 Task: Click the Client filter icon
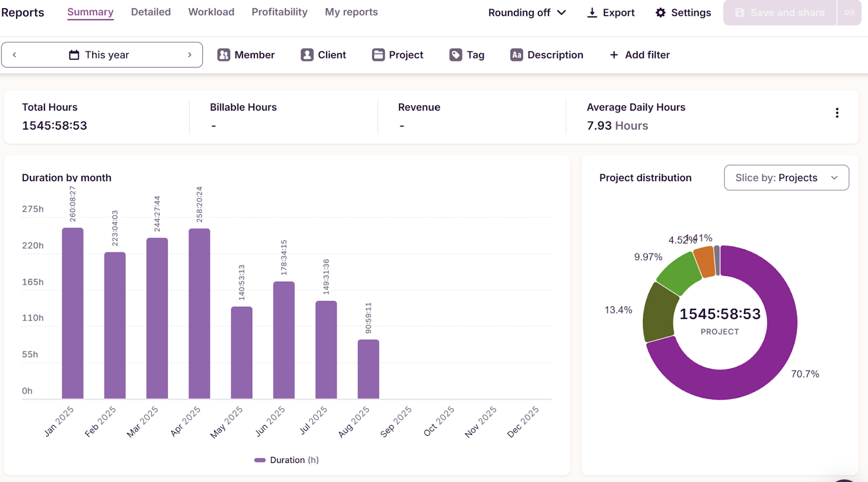point(307,55)
